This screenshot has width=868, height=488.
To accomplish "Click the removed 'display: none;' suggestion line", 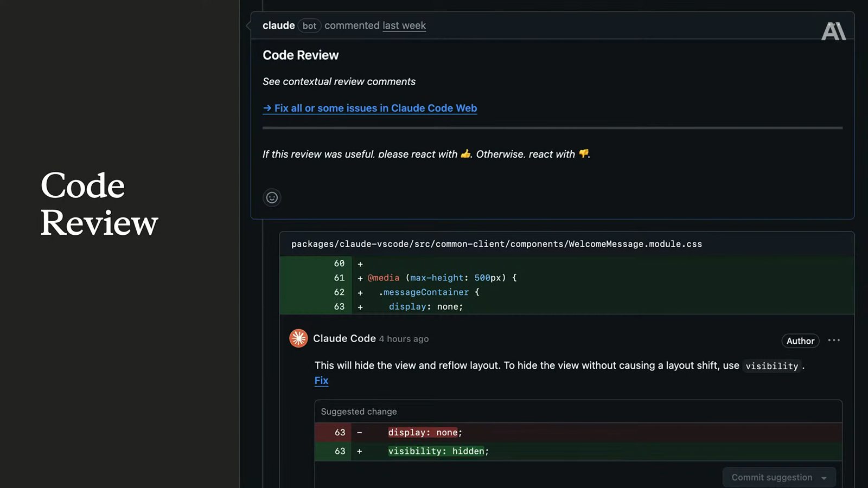I will coord(578,432).
